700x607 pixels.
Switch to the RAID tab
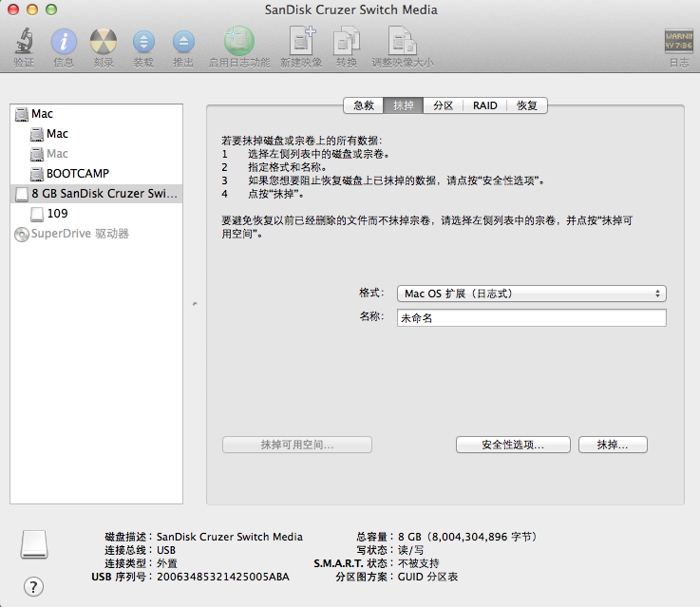point(484,105)
